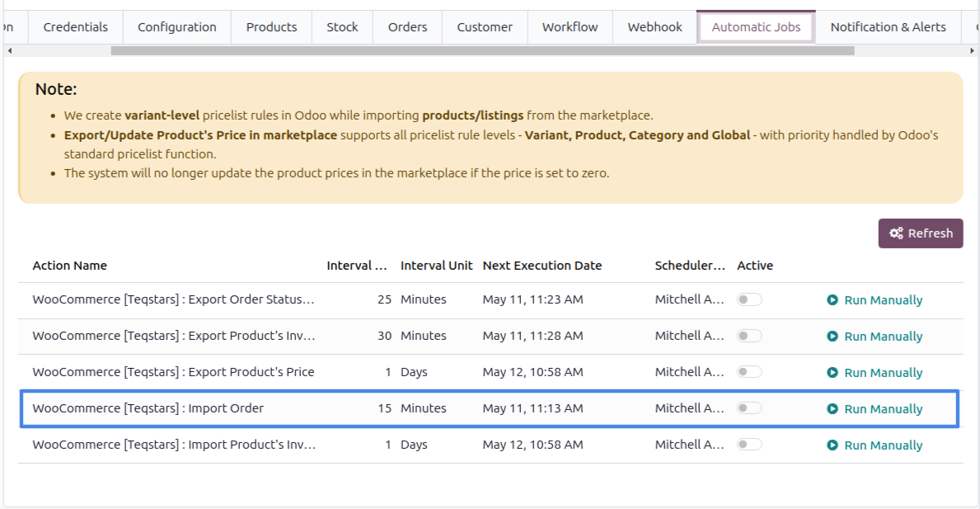Image resolution: width=980 pixels, height=509 pixels.
Task: Click play icon in Export Order Status row
Action: coord(832,300)
